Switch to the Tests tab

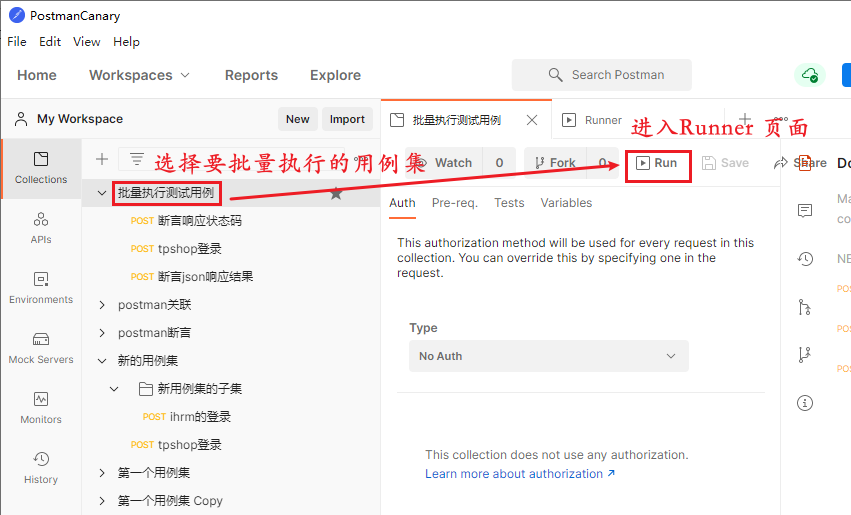point(509,203)
